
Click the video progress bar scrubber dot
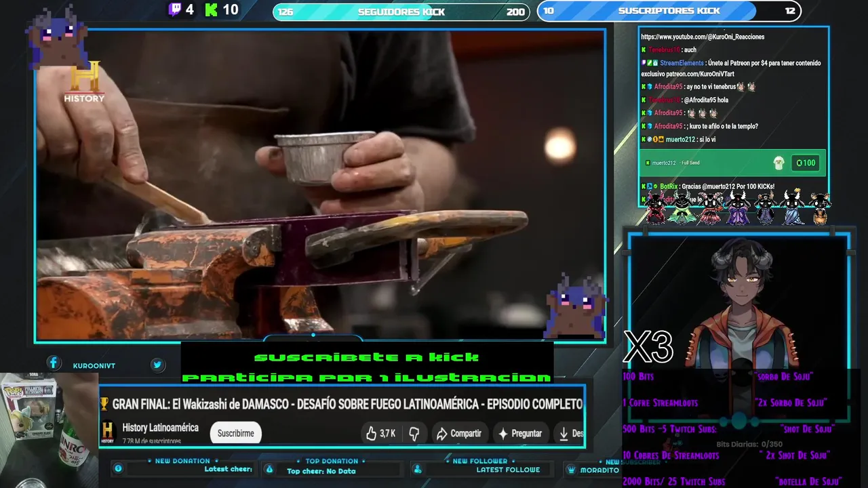[313, 335]
